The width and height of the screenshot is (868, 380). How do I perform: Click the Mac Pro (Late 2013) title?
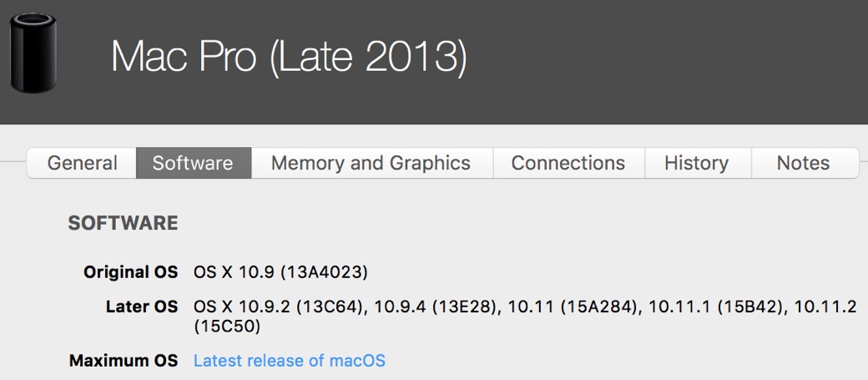[x=289, y=55]
